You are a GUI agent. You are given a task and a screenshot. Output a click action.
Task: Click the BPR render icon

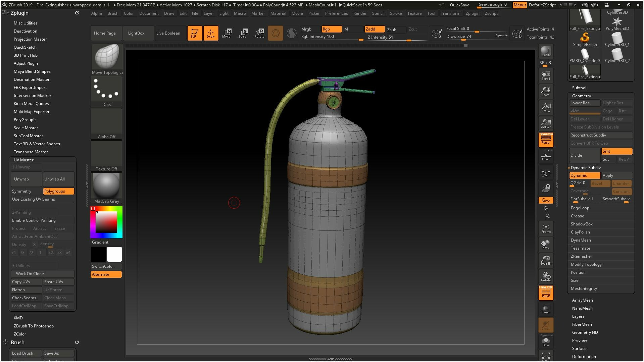[x=546, y=51]
